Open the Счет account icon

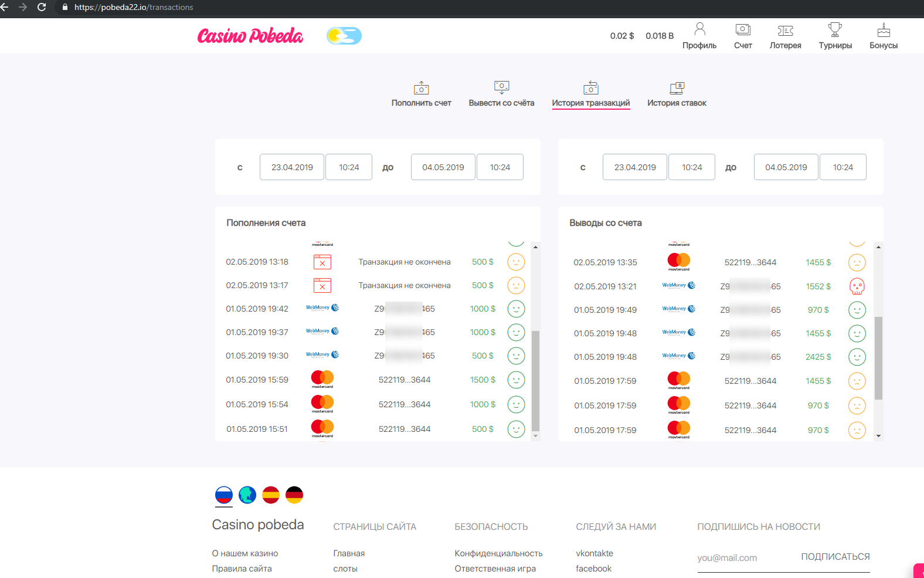coord(743,29)
